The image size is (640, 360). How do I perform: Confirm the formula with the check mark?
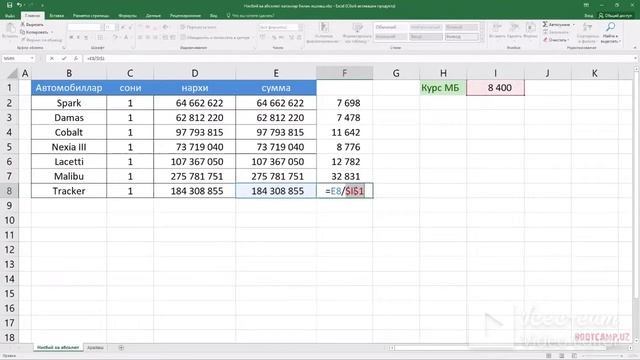(x=64, y=58)
